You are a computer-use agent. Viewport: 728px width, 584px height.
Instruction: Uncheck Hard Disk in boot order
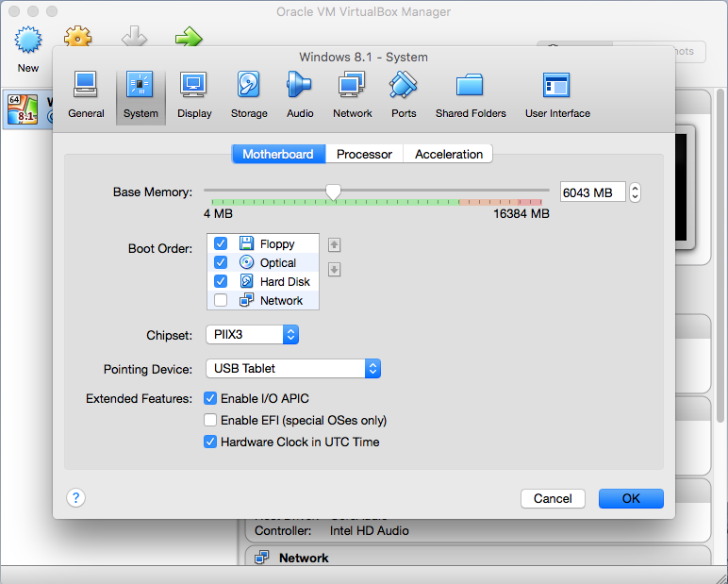click(x=221, y=281)
